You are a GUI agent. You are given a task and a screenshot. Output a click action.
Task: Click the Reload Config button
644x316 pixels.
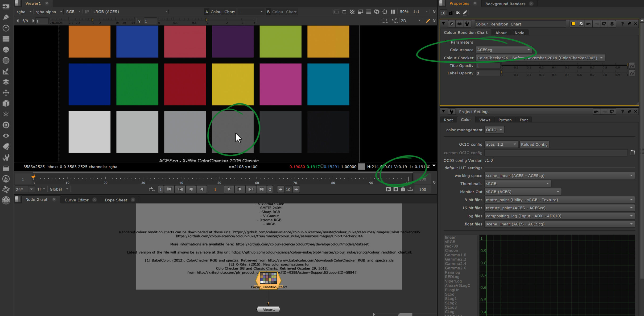534,144
